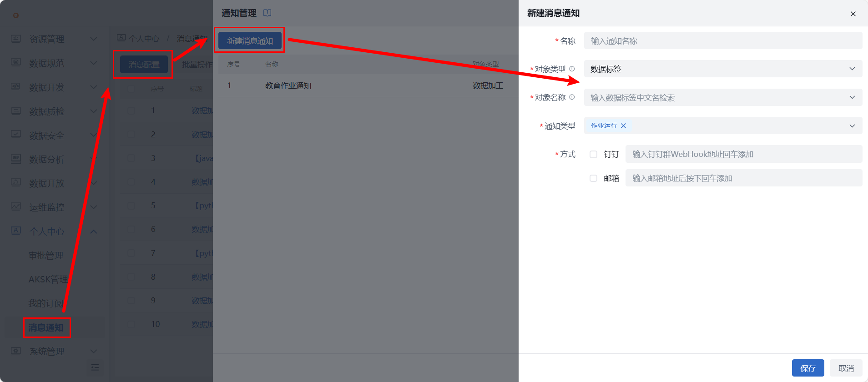Click the 数据规范 sidebar icon
Image resolution: width=868 pixels, height=382 pixels.
click(x=16, y=63)
